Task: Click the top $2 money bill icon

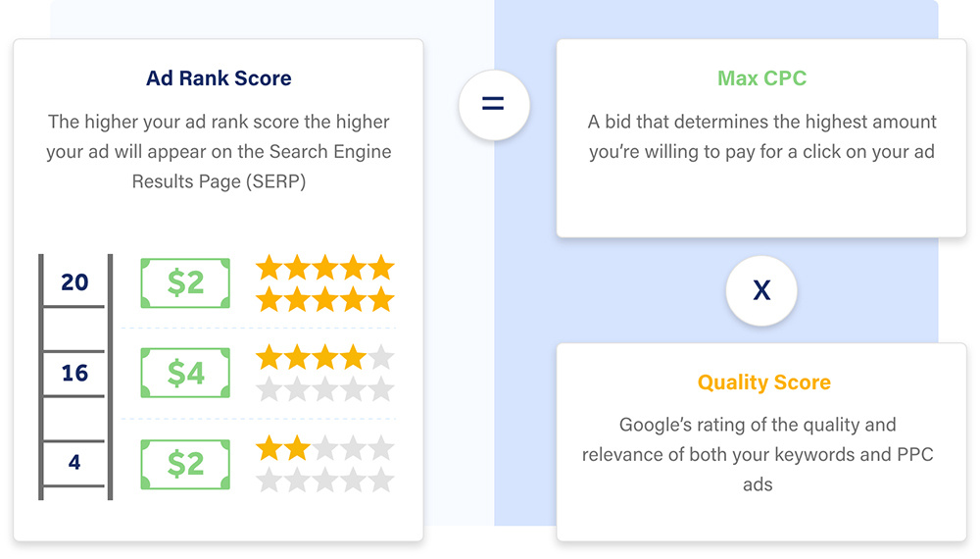Action: (x=185, y=283)
